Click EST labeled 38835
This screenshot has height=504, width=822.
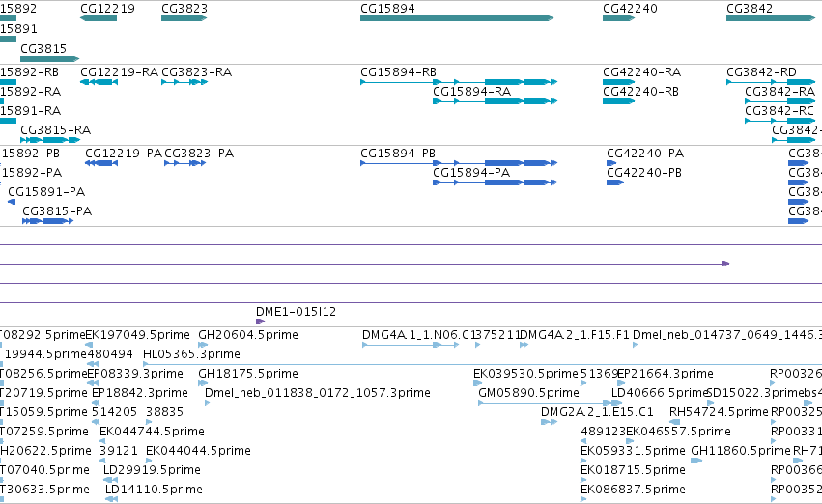click(164, 411)
